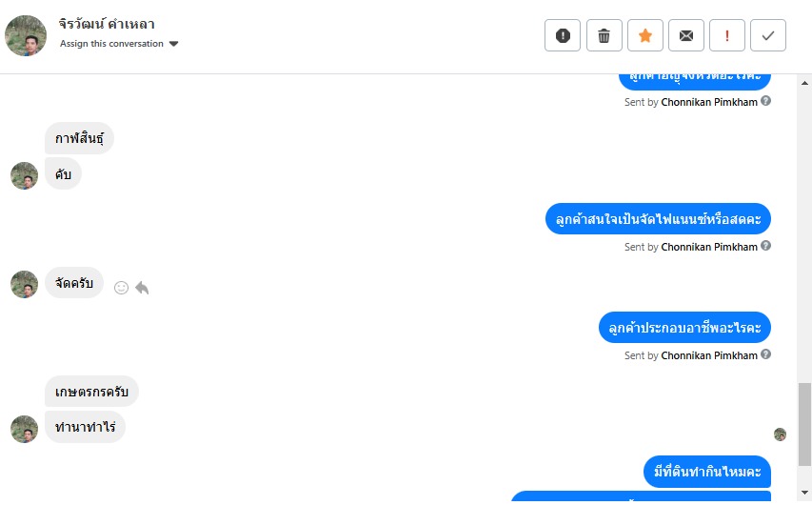
Task: Mark conversation done with checkmark button
Action: (768, 35)
